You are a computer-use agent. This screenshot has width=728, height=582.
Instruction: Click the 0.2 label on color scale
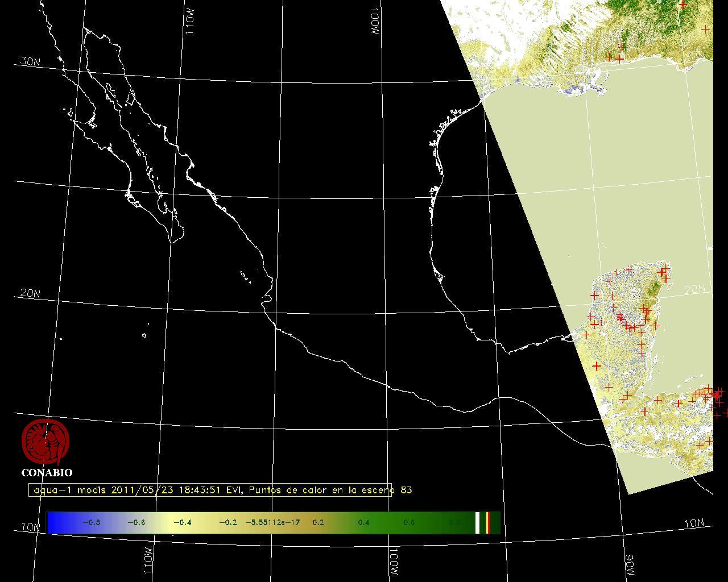[318, 522]
